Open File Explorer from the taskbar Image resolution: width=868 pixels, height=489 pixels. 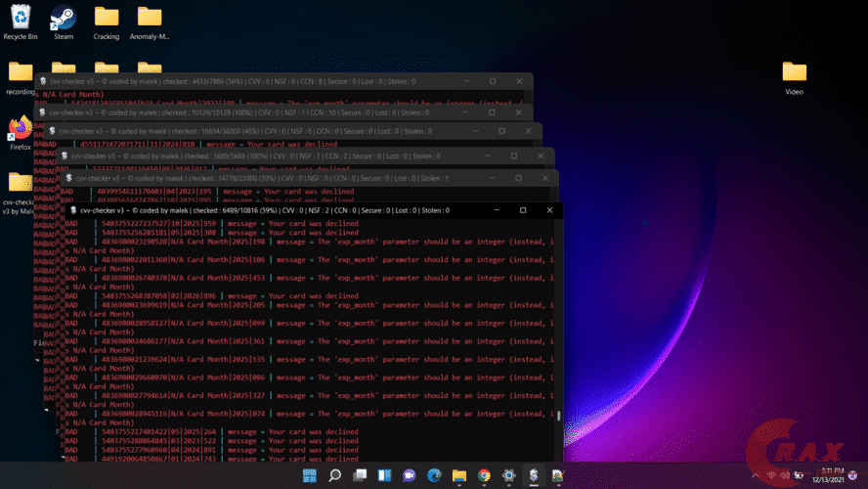(x=459, y=475)
